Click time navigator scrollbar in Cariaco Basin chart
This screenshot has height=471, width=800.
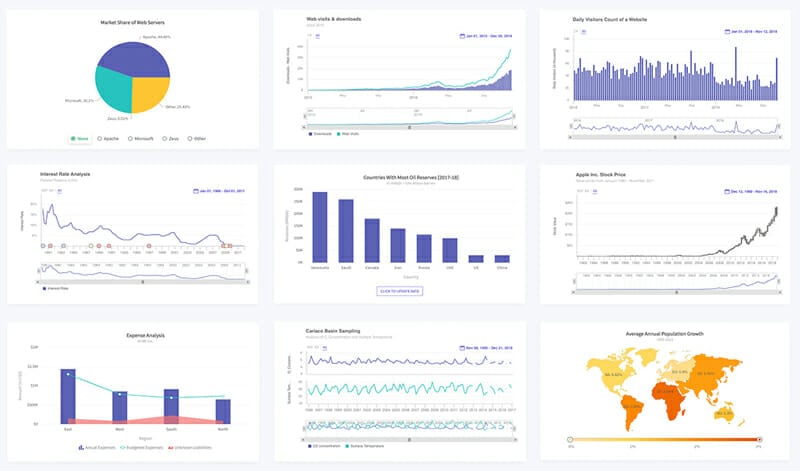409,439
